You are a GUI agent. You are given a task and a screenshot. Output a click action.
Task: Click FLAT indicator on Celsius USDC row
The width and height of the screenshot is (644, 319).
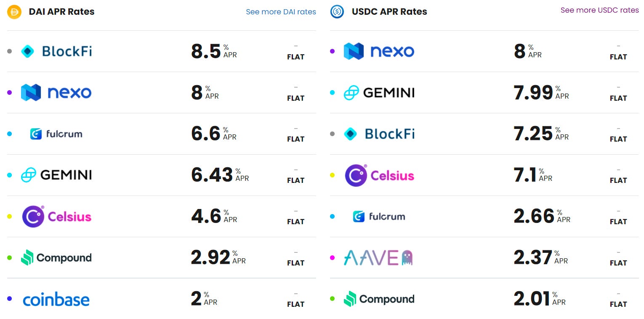tap(618, 180)
